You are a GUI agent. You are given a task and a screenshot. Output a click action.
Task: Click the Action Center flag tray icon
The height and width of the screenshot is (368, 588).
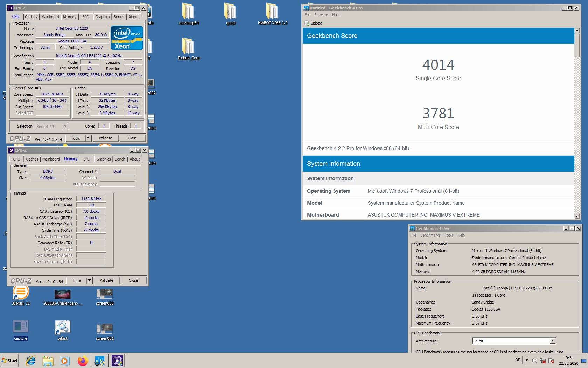551,361
